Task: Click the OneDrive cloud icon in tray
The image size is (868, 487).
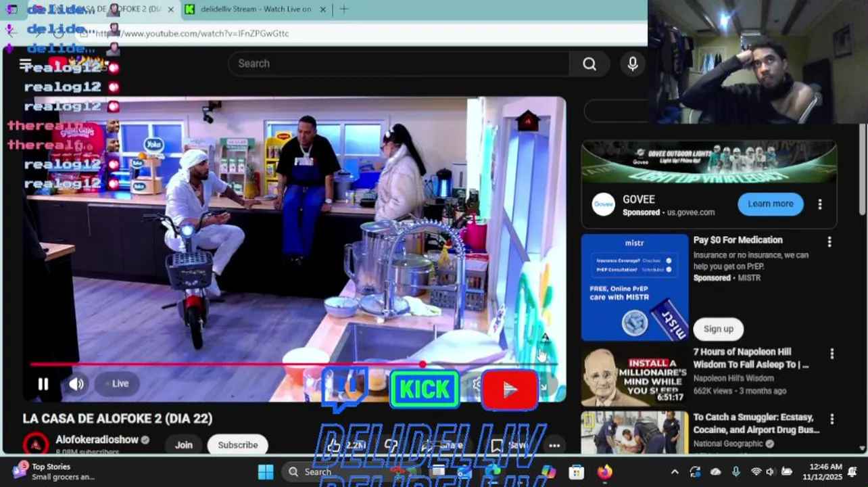Action: [715, 472]
